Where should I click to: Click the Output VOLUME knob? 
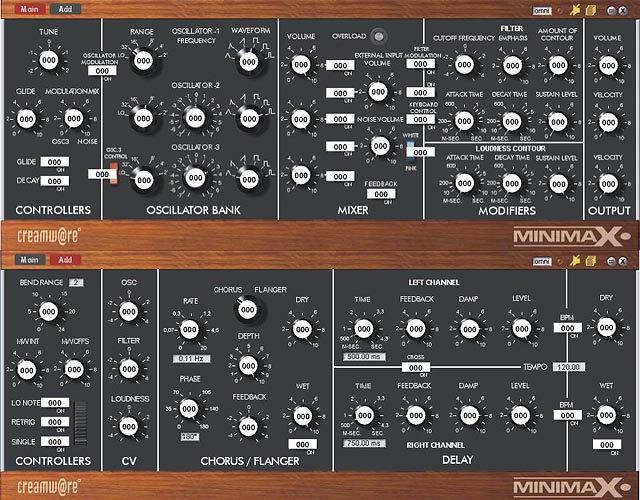click(608, 66)
